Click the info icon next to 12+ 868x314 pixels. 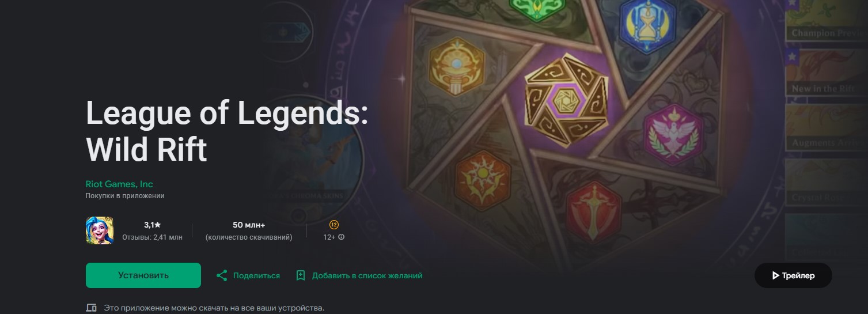[x=342, y=237]
